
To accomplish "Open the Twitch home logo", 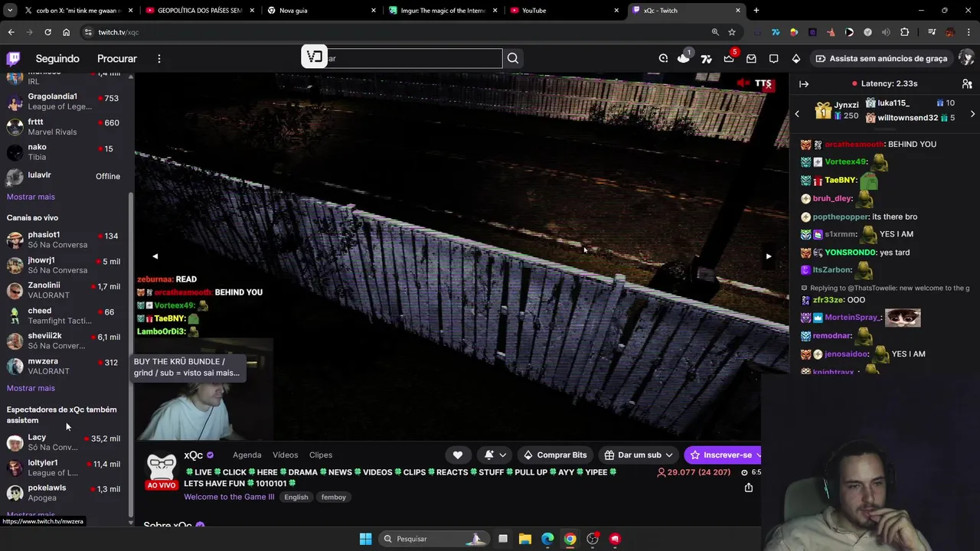I will click(x=14, y=58).
